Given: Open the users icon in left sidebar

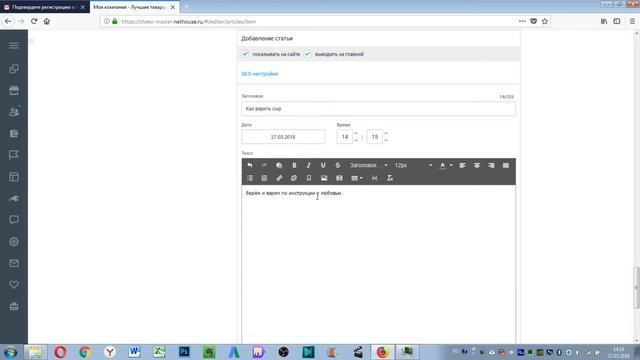Looking at the screenshot, I should (x=14, y=112).
